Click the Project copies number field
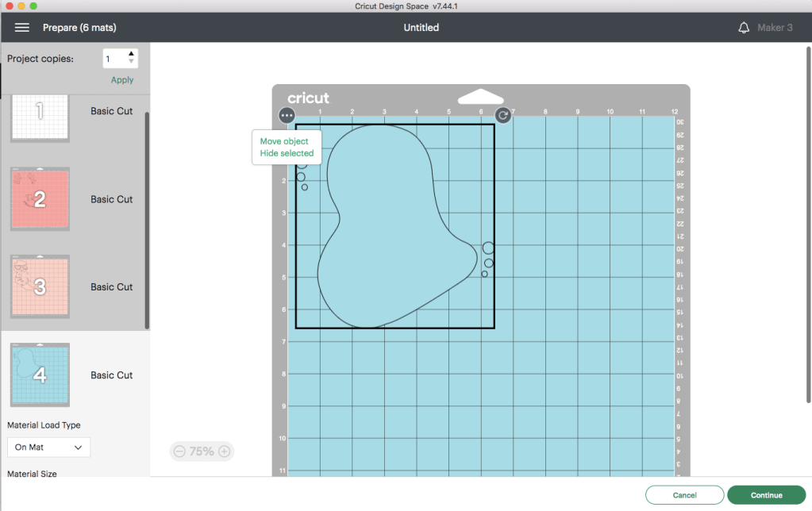The width and height of the screenshot is (812, 511). click(114, 59)
